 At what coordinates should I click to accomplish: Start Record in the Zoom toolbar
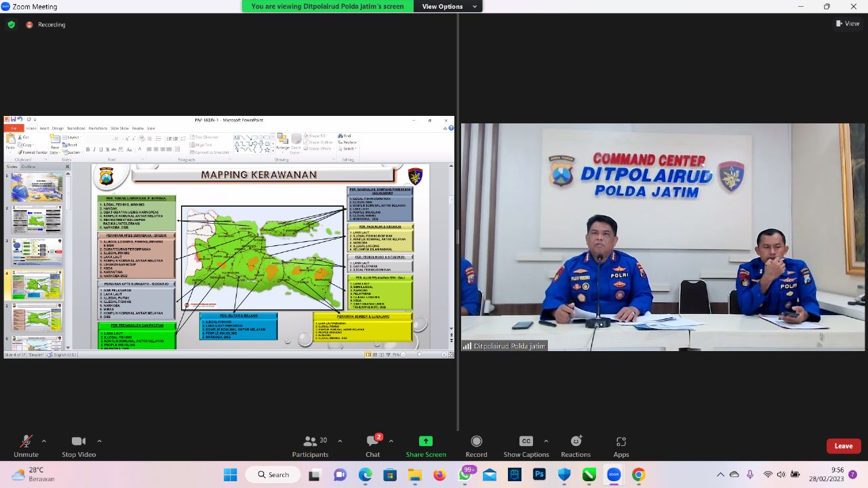[476, 445]
